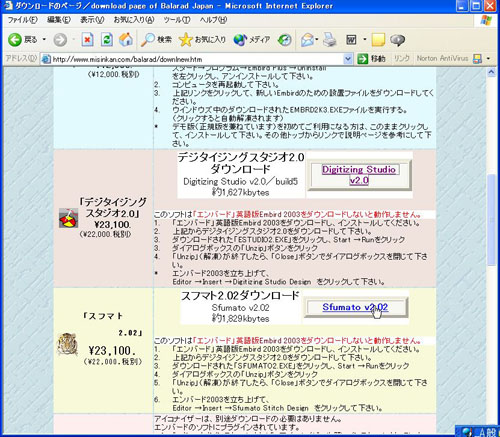Open the Mail button dropdown arrow
The image size is (500, 437).
[x=317, y=40]
